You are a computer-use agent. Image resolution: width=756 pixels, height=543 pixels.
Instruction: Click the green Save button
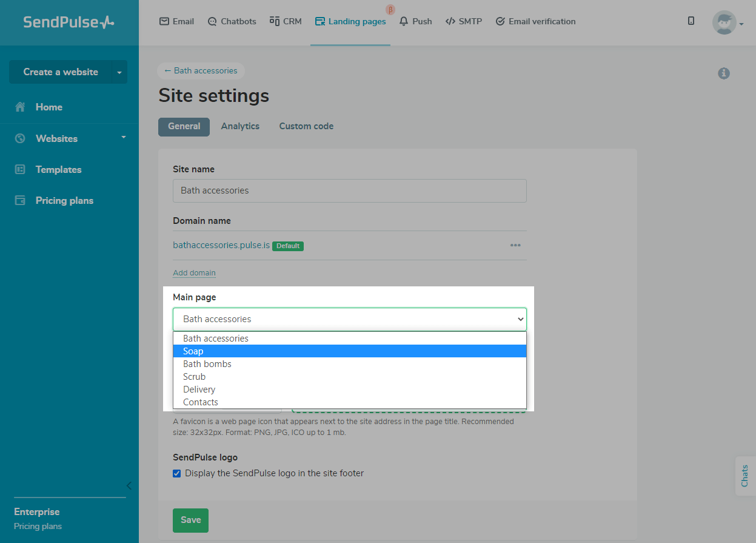coord(190,520)
